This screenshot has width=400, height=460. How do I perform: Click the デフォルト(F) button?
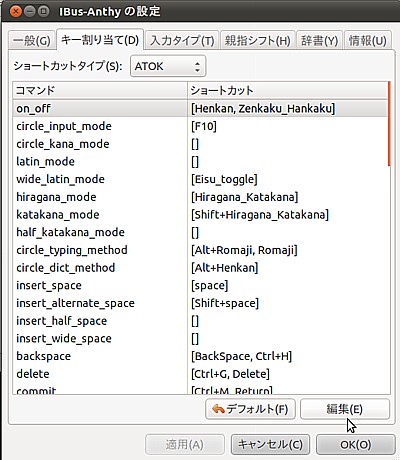point(250,409)
